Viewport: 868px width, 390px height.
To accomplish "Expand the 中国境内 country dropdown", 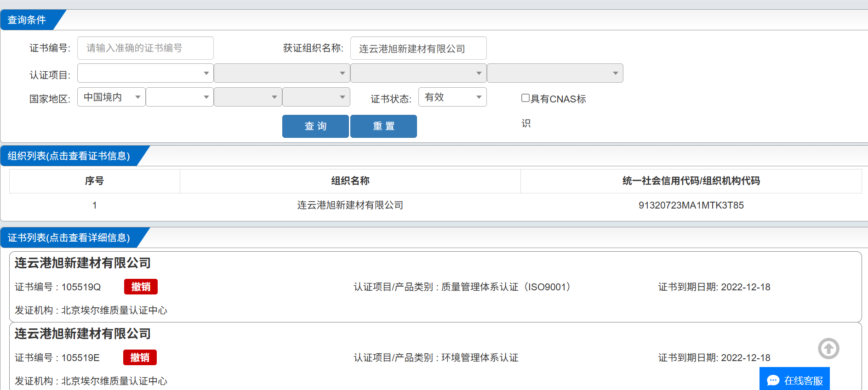I will click(x=111, y=97).
